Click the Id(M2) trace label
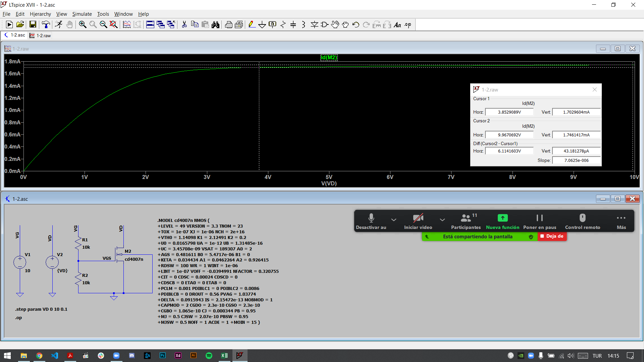 [x=329, y=58]
